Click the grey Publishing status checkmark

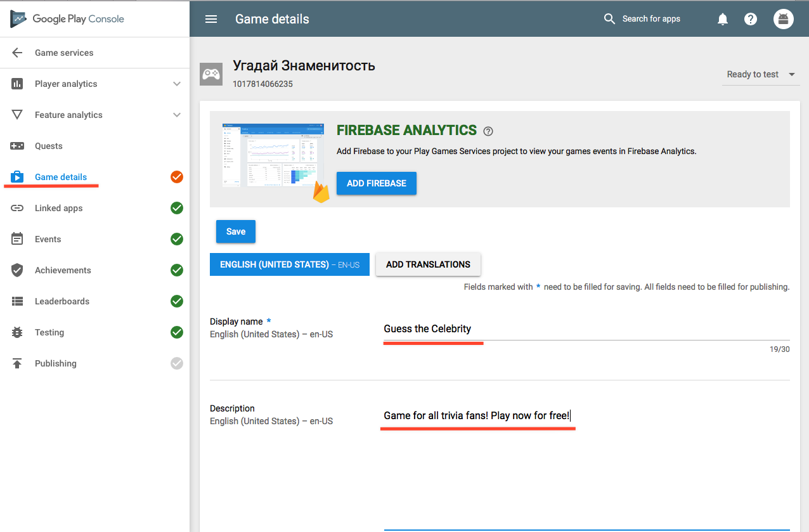(x=177, y=363)
